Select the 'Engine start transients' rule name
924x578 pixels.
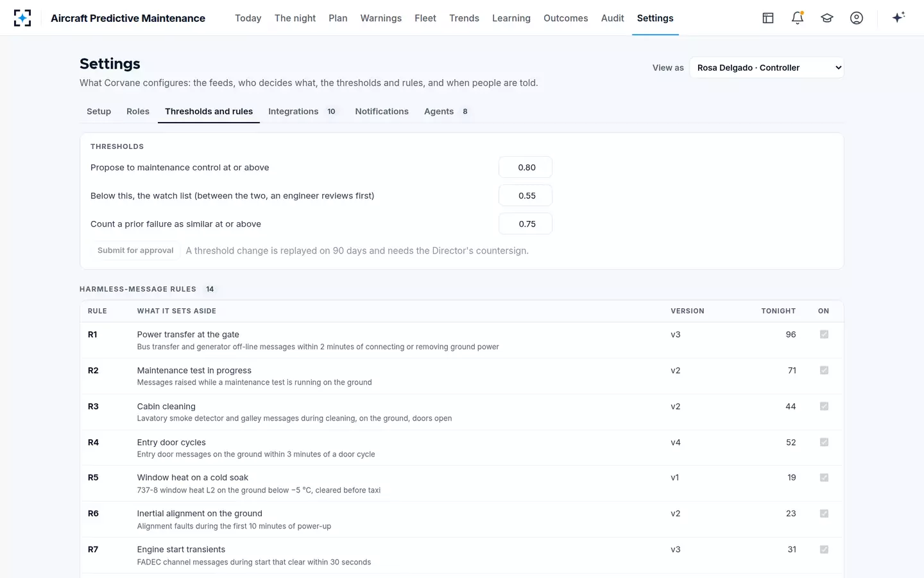[x=181, y=550]
